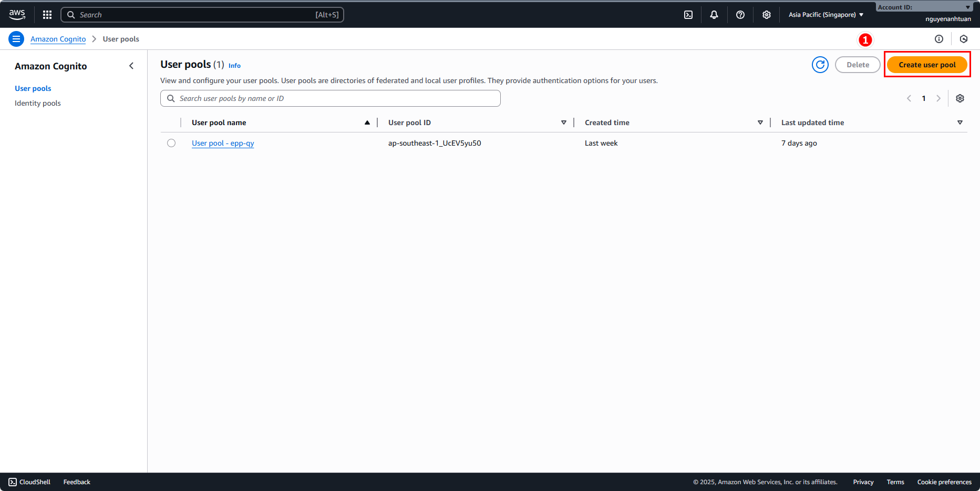Go to Identity pools in sidebar
The image size is (980, 491).
[38, 103]
